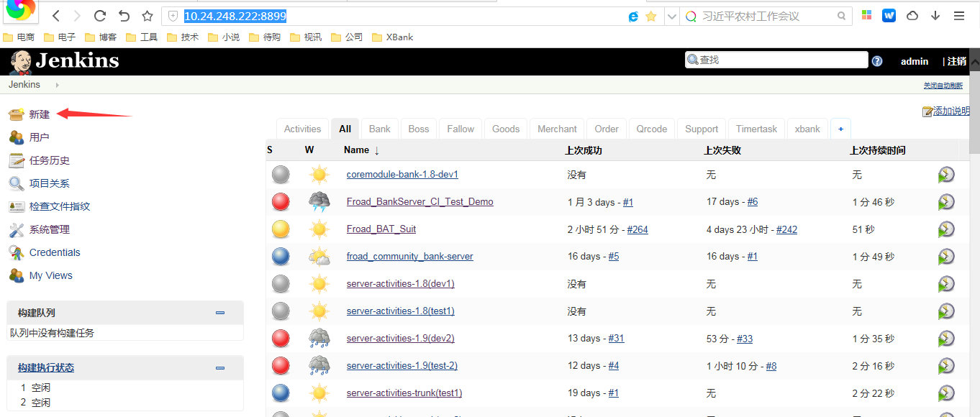The width and height of the screenshot is (980, 417).
Task: Sort by 上次成功 column header
Action: [584, 150]
